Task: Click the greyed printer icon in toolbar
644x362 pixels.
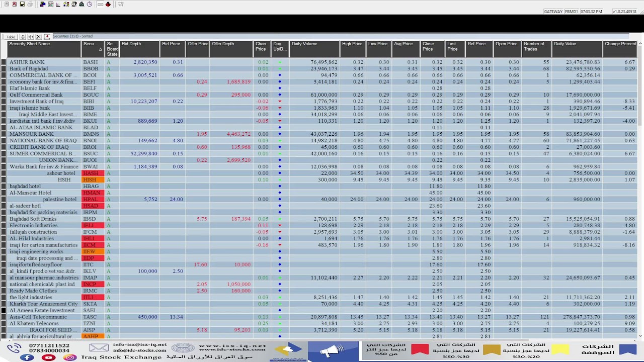Action: click(30, 4)
